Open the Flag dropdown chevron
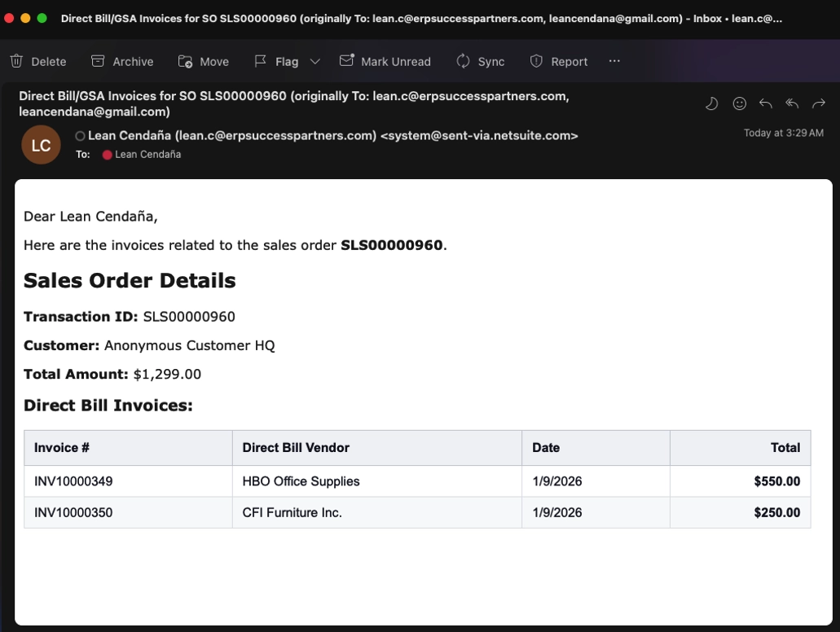840x632 pixels. pos(315,61)
